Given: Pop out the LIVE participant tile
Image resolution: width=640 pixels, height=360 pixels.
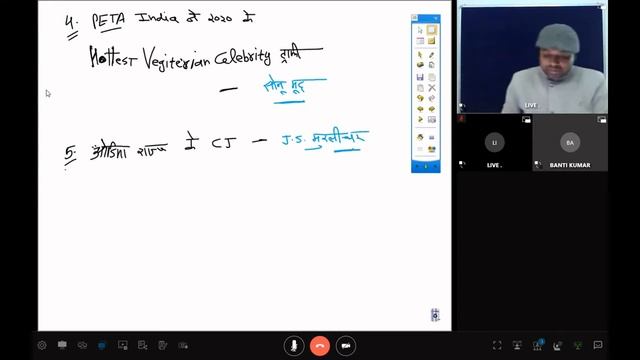Looking at the screenshot, I should pyautogui.click(x=526, y=120).
